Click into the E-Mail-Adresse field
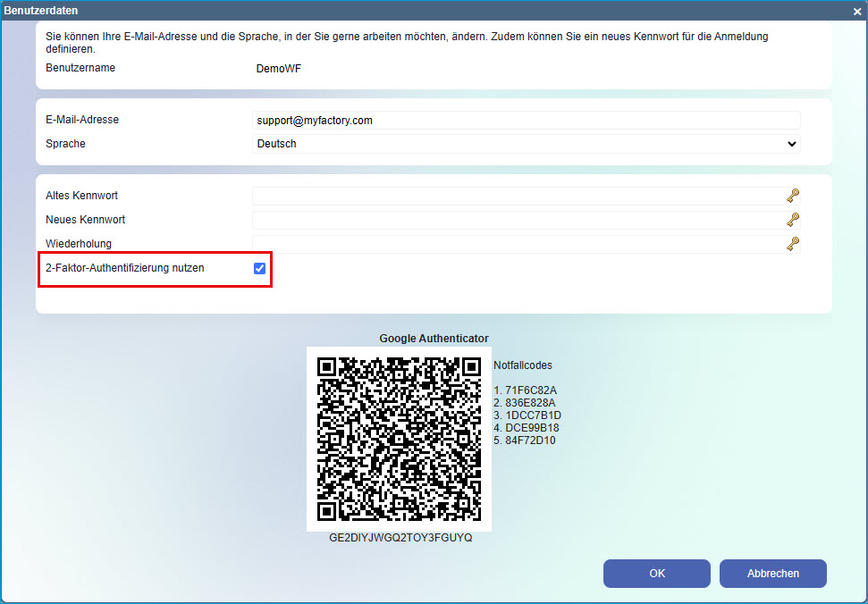 (526, 120)
